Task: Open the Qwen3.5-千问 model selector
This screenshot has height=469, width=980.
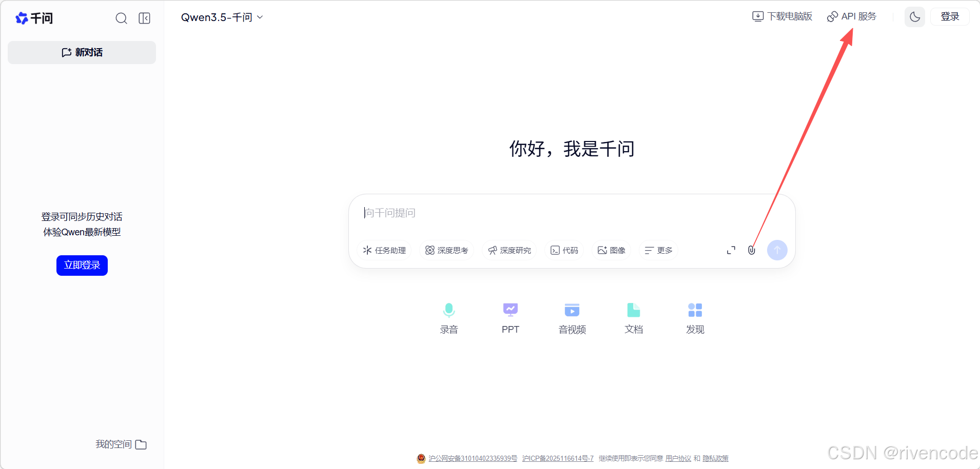Action: (221, 17)
